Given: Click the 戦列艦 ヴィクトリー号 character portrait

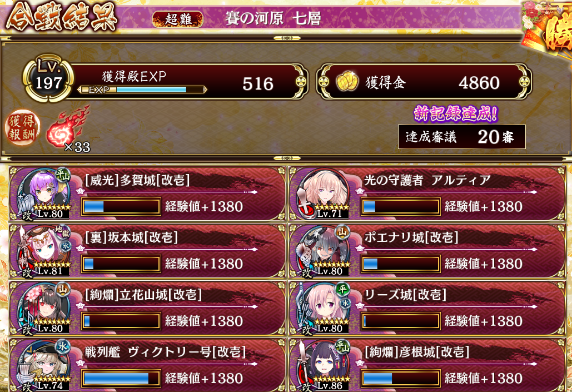Looking at the screenshot, I should click(44, 365).
